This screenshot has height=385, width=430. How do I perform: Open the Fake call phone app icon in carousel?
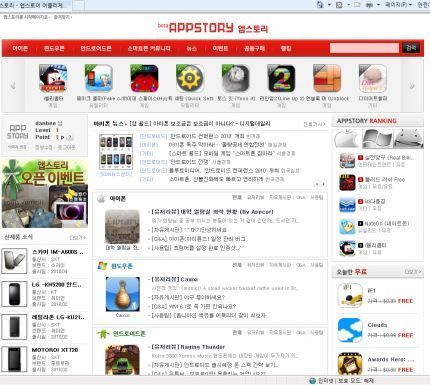coord(99,79)
